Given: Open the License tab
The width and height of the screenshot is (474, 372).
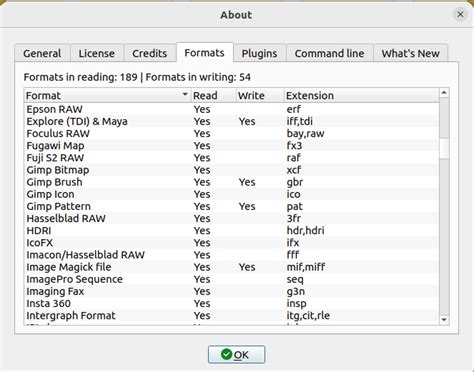Looking at the screenshot, I should [97, 53].
